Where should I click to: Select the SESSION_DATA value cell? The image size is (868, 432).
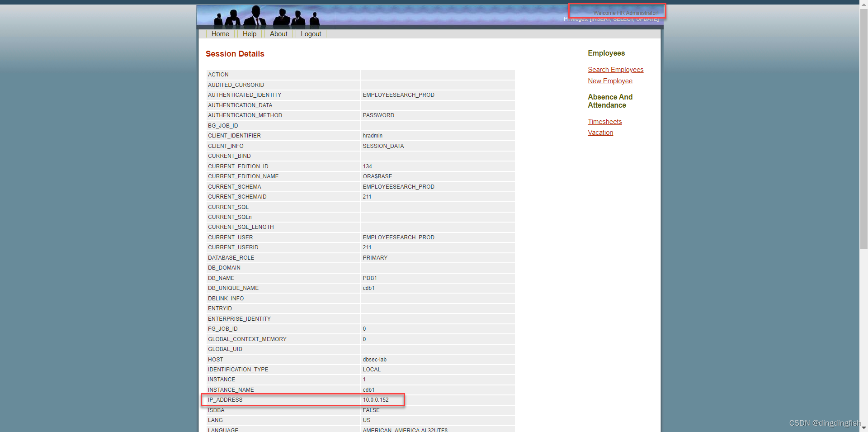click(x=438, y=146)
